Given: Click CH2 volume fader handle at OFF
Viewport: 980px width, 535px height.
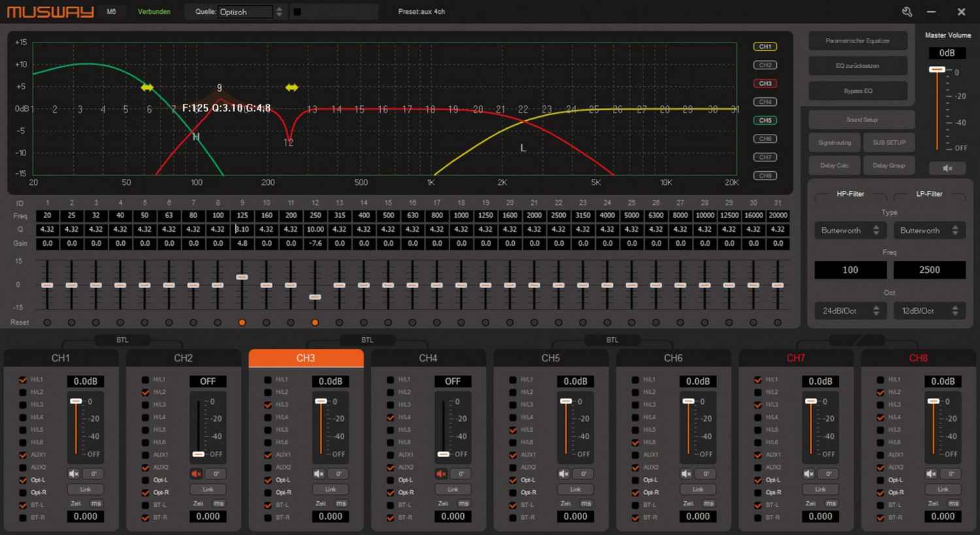Looking at the screenshot, I should (199, 454).
